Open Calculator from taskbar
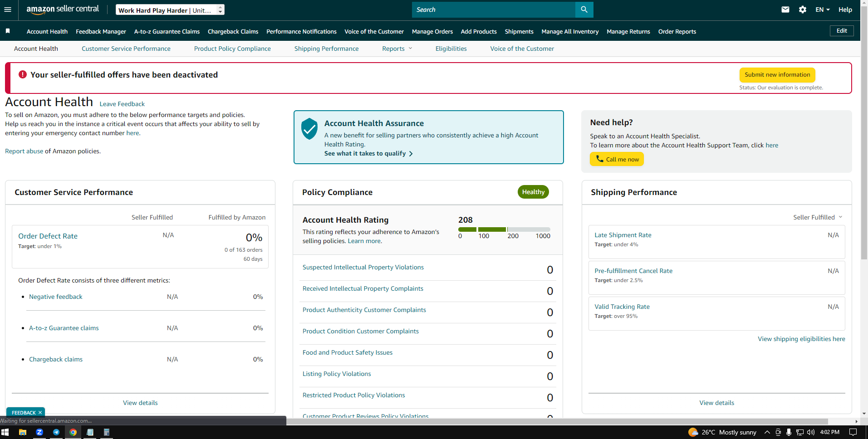 [107, 432]
